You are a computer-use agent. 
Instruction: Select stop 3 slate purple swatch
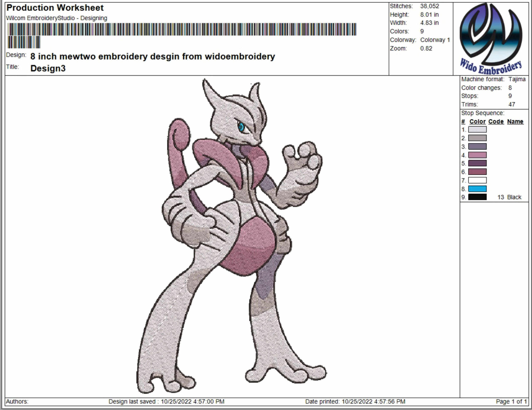(x=477, y=147)
